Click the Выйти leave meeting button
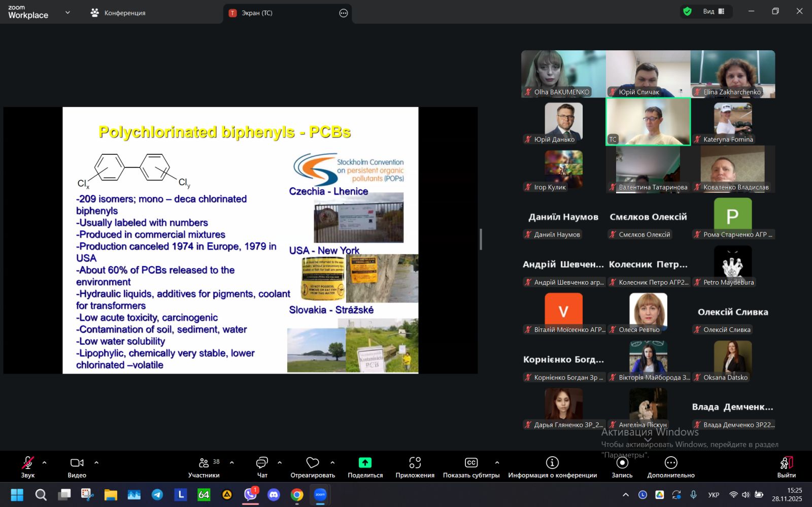 [786, 467]
